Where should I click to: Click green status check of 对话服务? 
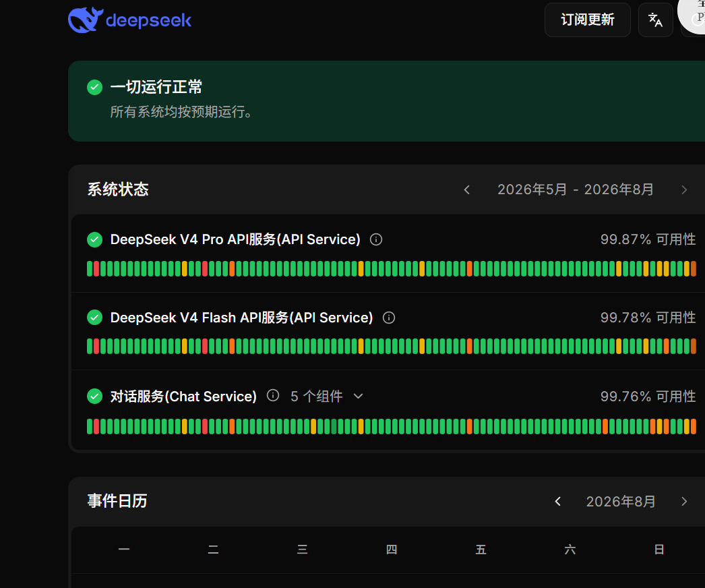pos(94,396)
